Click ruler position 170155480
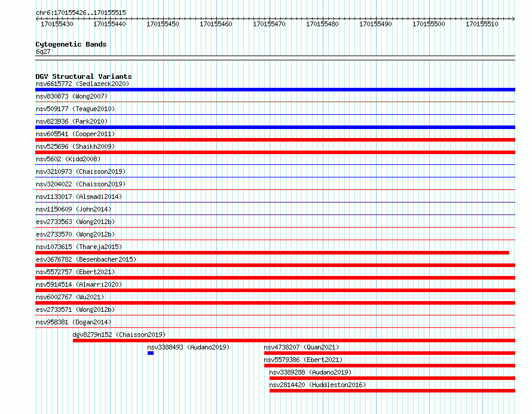The width and height of the screenshot is (532, 414). [x=322, y=24]
